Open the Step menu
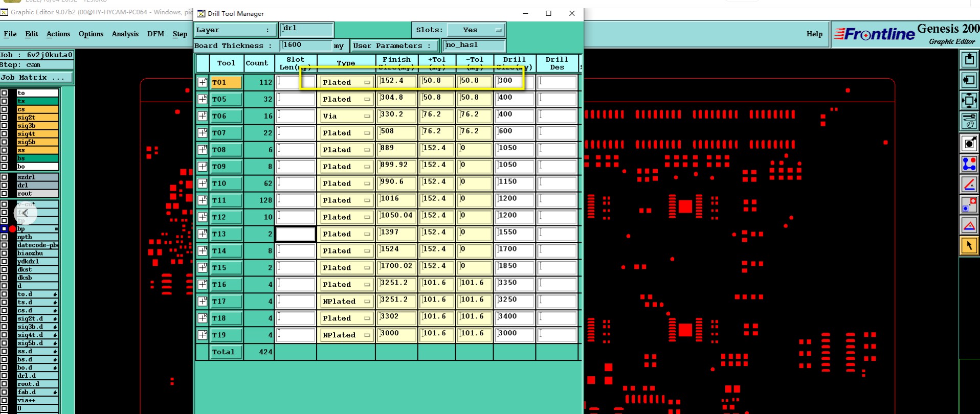This screenshot has height=414, width=980. pyautogui.click(x=180, y=34)
